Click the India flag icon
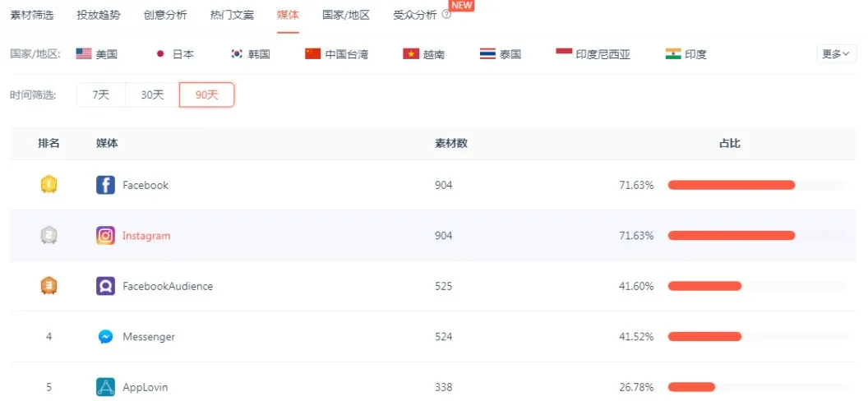Image resolution: width=868 pixels, height=401 pixels. pos(673,53)
